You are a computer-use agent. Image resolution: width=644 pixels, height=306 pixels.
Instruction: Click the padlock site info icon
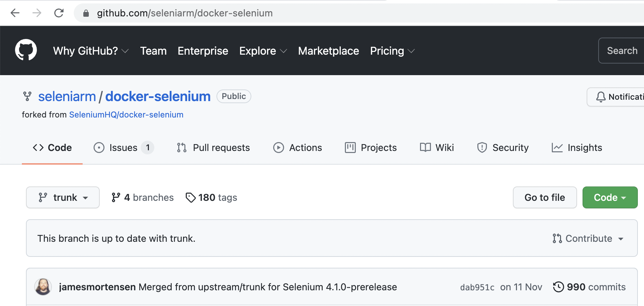(x=86, y=13)
